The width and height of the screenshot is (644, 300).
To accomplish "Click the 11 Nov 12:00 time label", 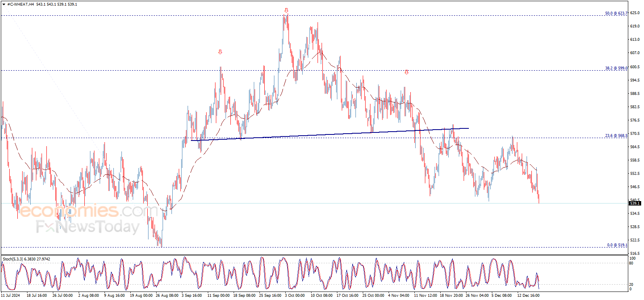I will pyautogui.click(x=425, y=296).
